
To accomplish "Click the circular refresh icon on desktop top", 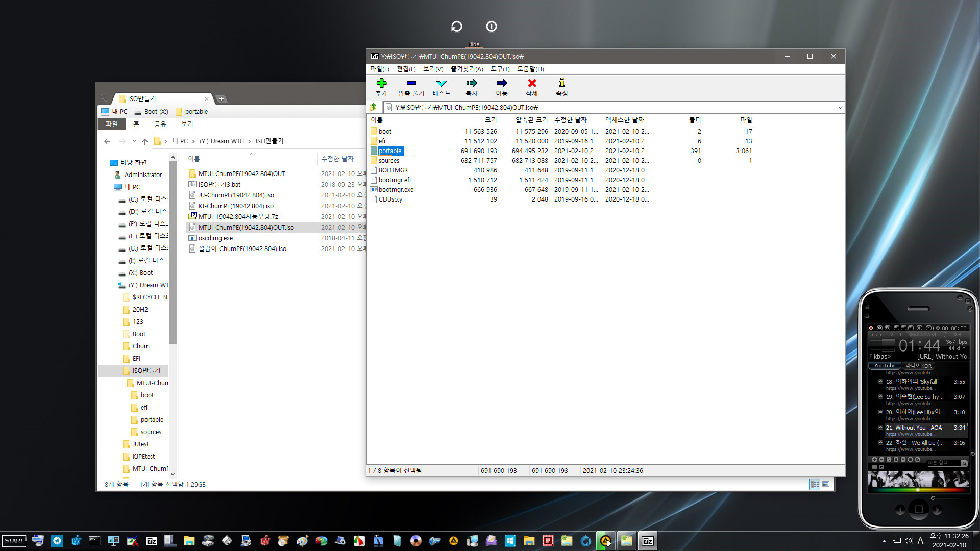I will [457, 27].
